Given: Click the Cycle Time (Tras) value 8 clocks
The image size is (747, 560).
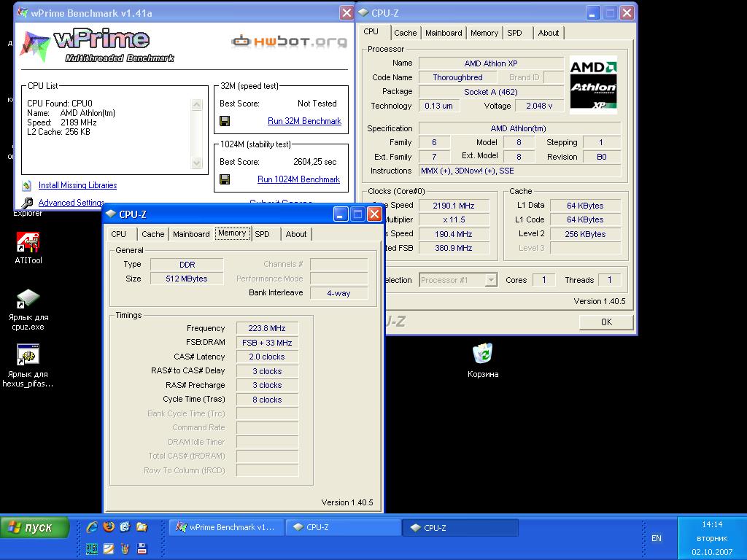Looking at the screenshot, I should click(x=267, y=400).
